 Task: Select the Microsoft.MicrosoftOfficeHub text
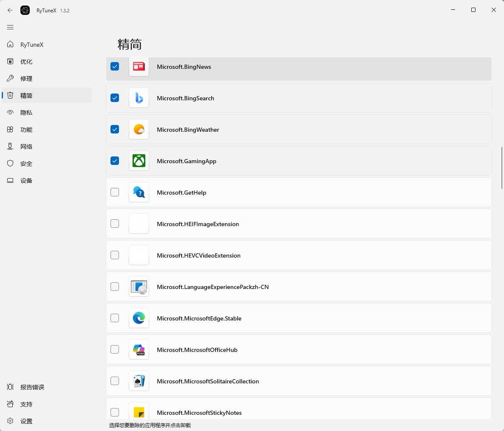[197, 350]
